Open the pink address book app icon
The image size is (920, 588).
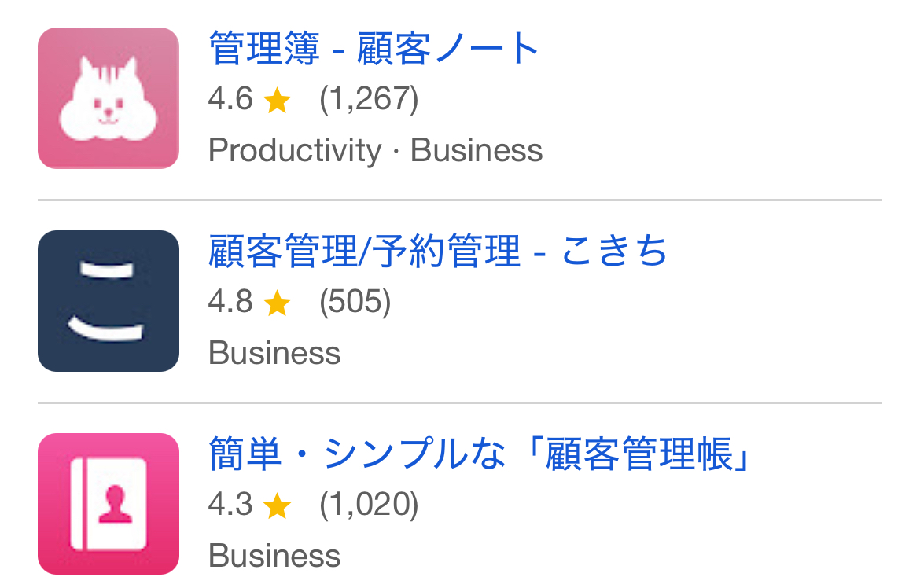pyautogui.click(x=109, y=504)
